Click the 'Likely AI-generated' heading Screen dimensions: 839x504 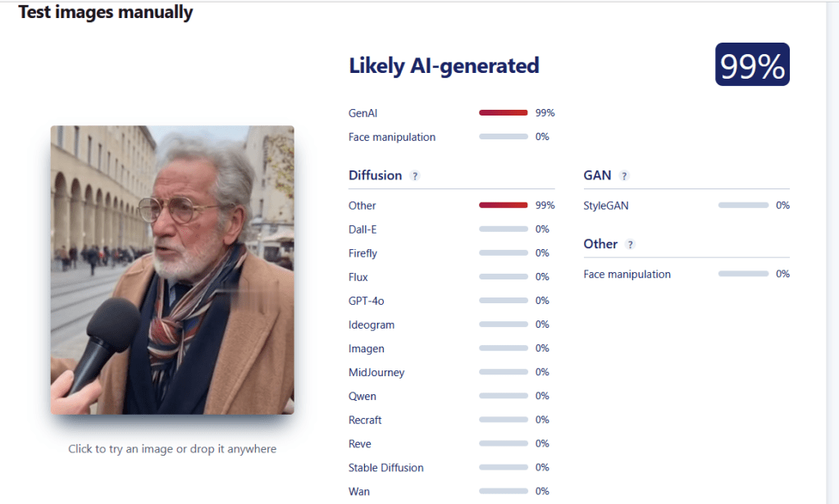tap(444, 66)
